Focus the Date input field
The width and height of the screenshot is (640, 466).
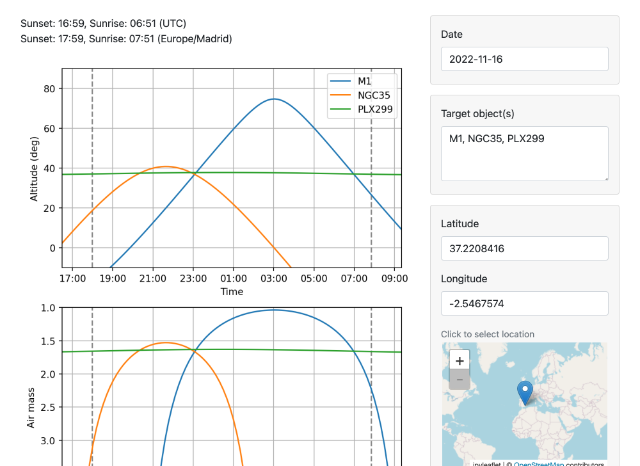click(x=524, y=58)
